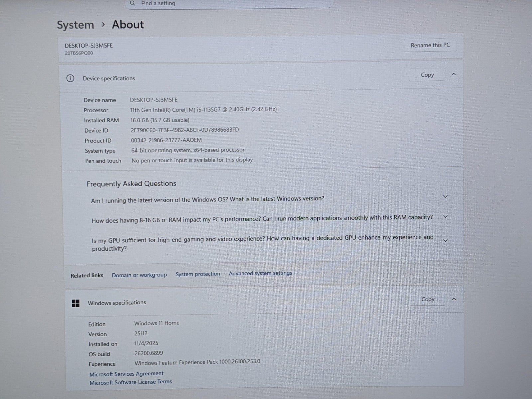Image resolution: width=532 pixels, height=399 pixels.
Task: Expand the 8-16 GB RAM performance FAQ
Action: 445,217
